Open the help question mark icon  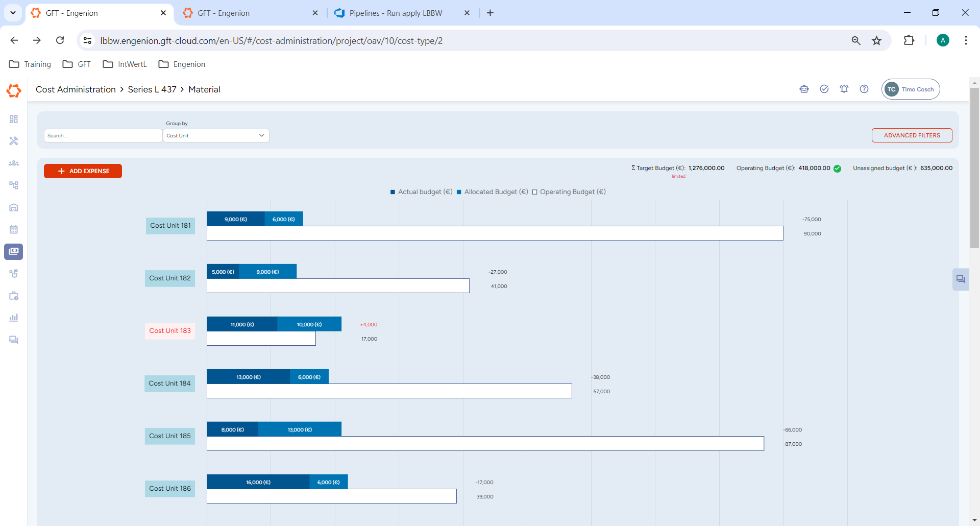click(864, 89)
